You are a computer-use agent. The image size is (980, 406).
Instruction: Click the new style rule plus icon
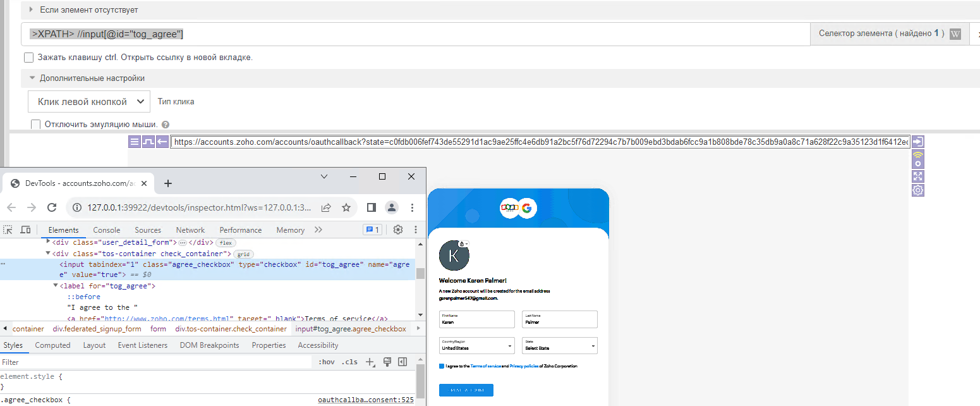[x=370, y=362]
